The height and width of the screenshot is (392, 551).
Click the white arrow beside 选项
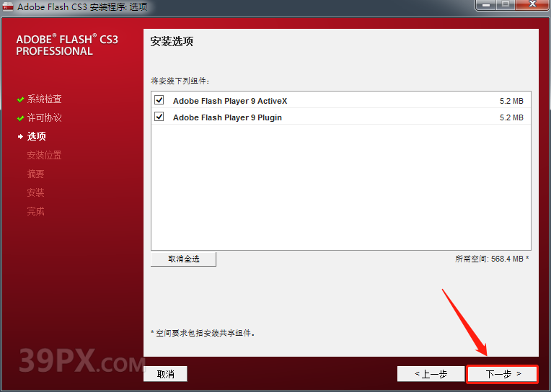point(20,137)
